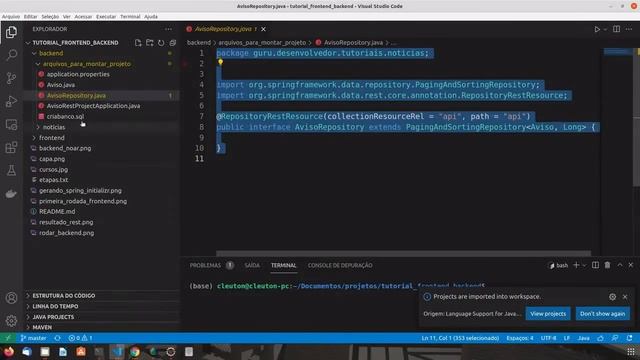This screenshot has width=640, height=360.
Task: Create a new file in the explorer
Action: point(138,42)
